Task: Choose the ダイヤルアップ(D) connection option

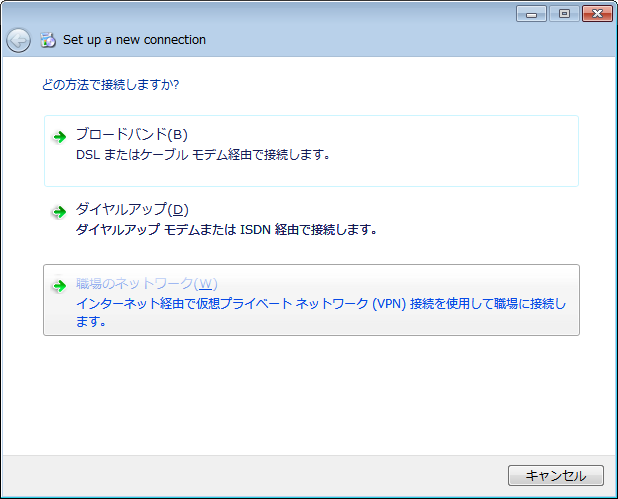Action: (311, 225)
